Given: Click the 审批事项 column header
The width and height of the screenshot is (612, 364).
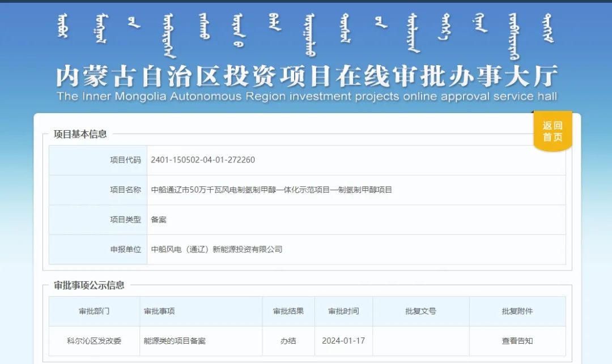Looking at the screenshot, I should 159,311.
